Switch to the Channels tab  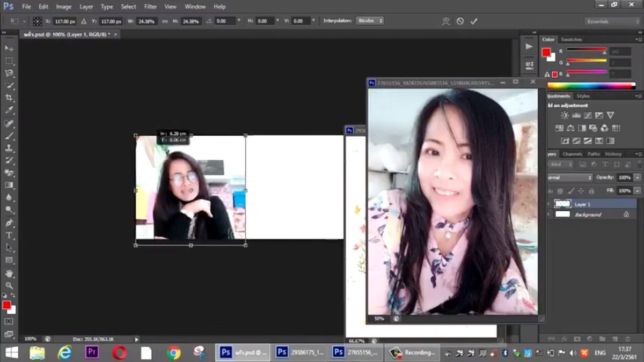572,154
